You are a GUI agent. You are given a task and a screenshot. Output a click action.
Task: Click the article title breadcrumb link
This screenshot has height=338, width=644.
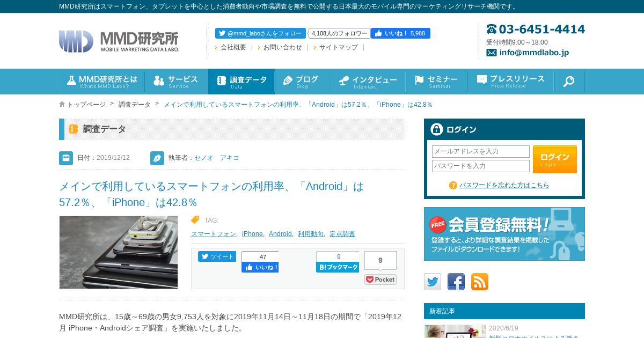(x=298, y=105)
